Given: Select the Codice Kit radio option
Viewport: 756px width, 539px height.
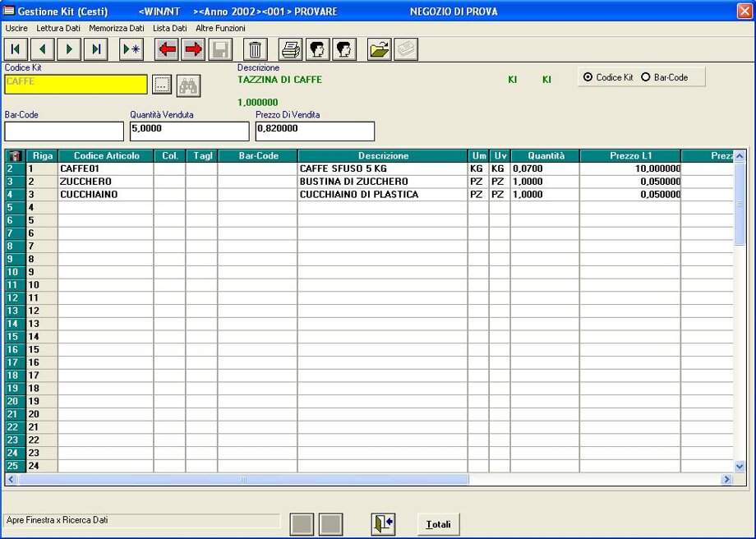Looking at the screenshot, I should coord(588,77).
